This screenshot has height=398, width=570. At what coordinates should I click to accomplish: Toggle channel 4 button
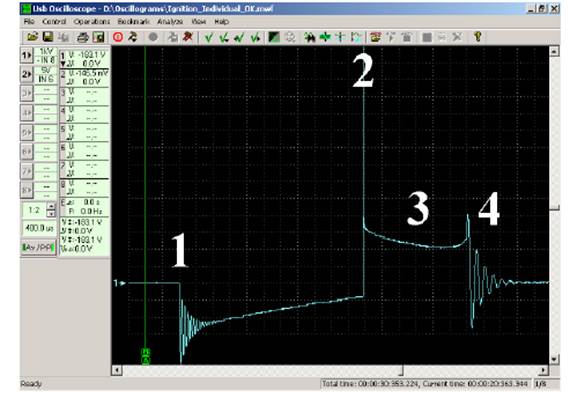27,113
